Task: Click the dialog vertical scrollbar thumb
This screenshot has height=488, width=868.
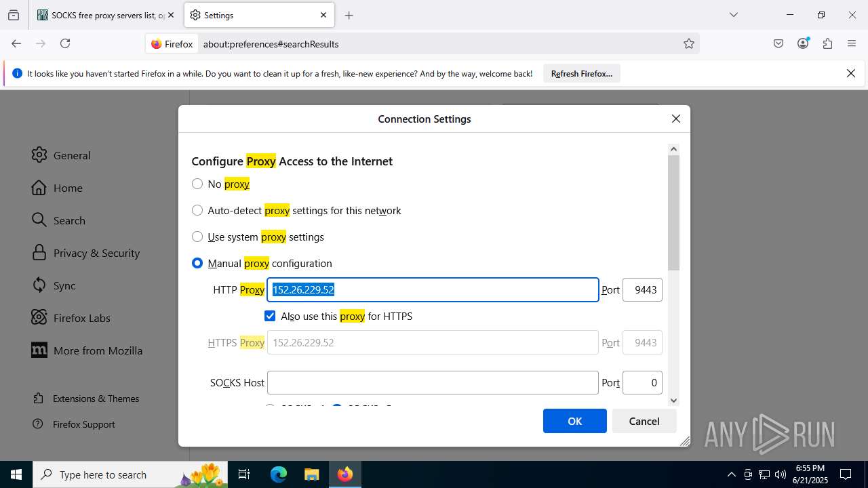Action: click(673, 213)
